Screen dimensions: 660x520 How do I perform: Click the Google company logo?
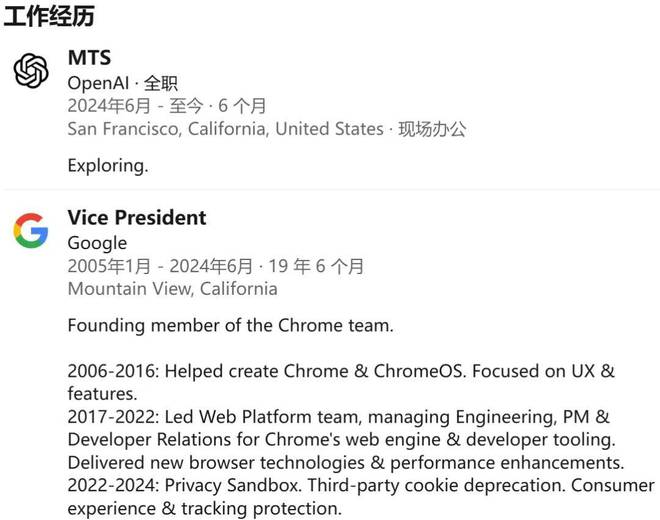coord(31,231)
